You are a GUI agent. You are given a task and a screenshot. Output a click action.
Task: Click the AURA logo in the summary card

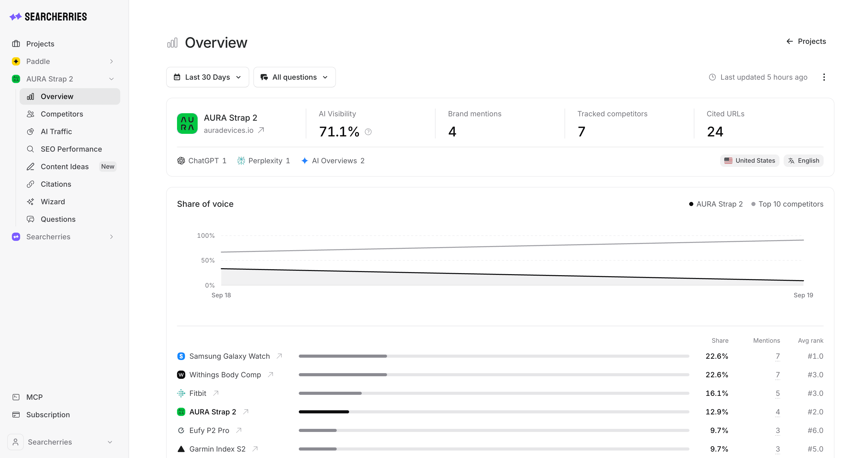coord(187,124)
